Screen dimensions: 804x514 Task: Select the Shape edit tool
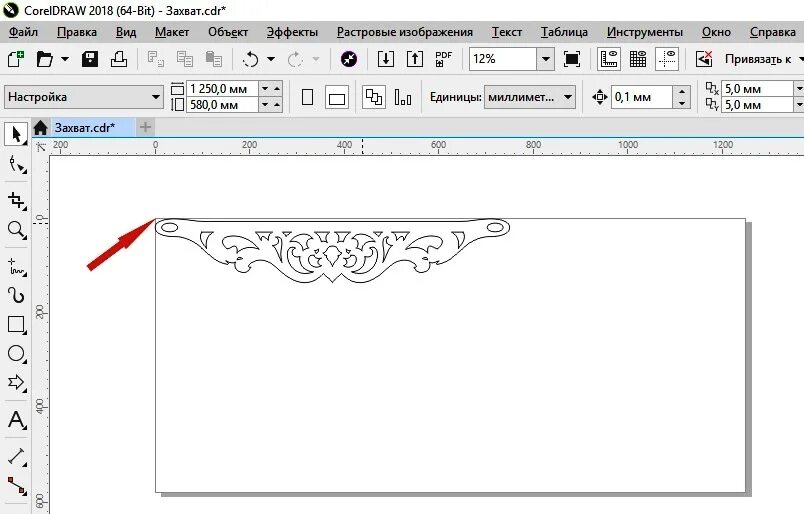[x=16, y=165]
